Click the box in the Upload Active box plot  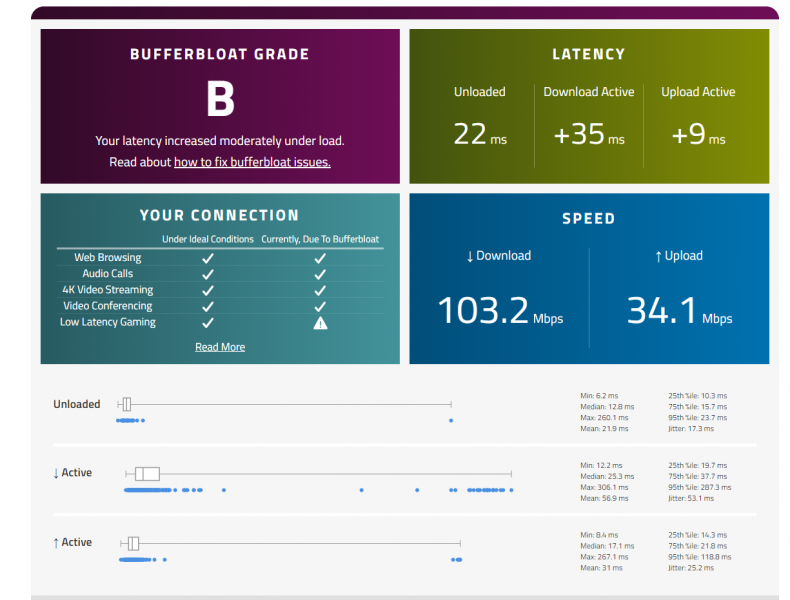(133, 543)
